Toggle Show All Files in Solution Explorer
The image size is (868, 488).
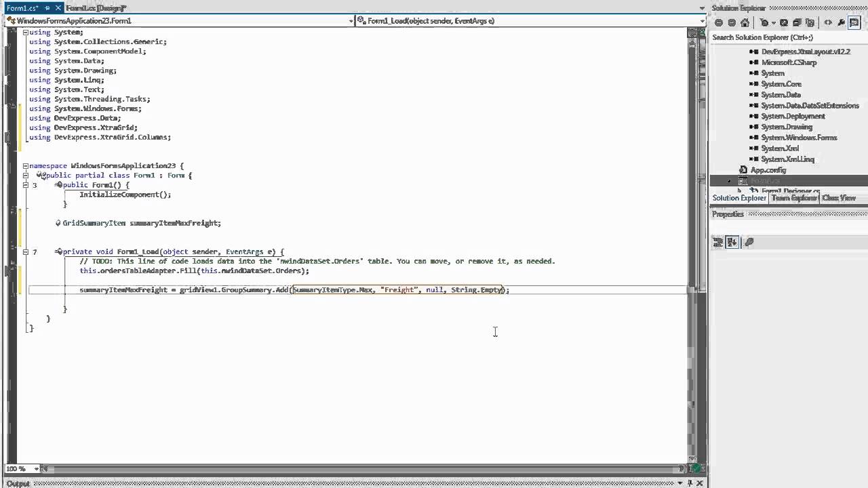click(x=810, y=23)
